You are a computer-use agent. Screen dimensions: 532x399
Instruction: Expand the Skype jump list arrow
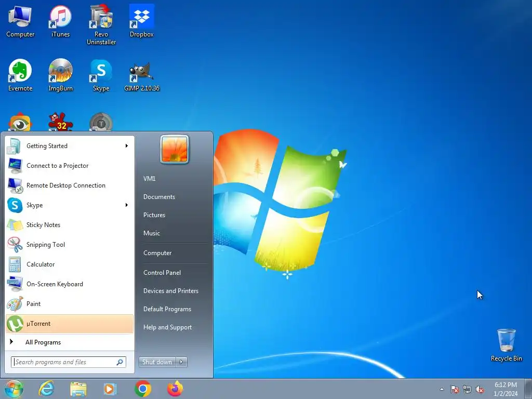click(x=126, y=205)
